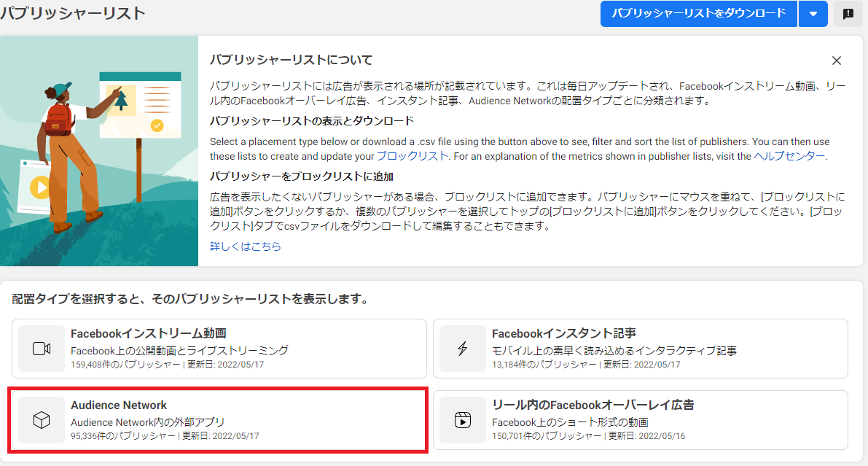This screenshot has height=466, width=868.
Task: Expand the download options dropdown arrow
Action: 813,14
